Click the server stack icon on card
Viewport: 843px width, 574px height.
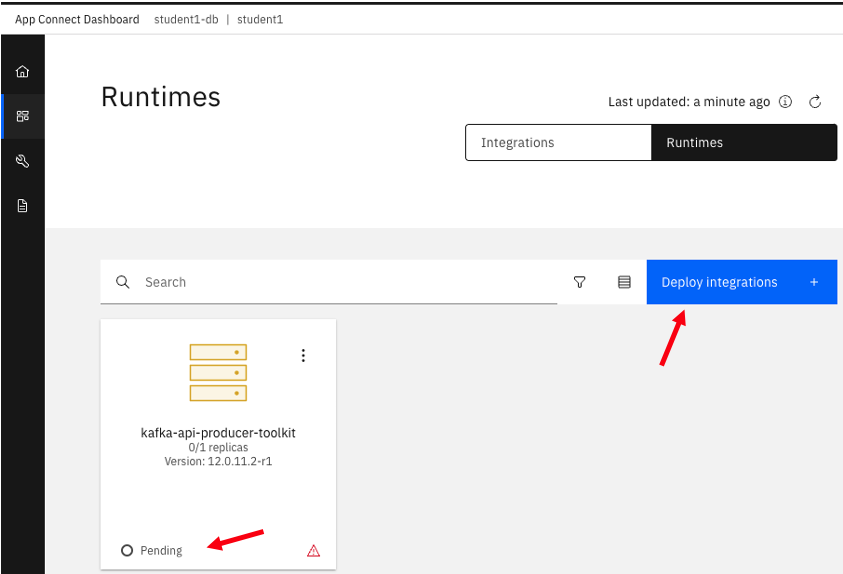(x=218, y=372)
